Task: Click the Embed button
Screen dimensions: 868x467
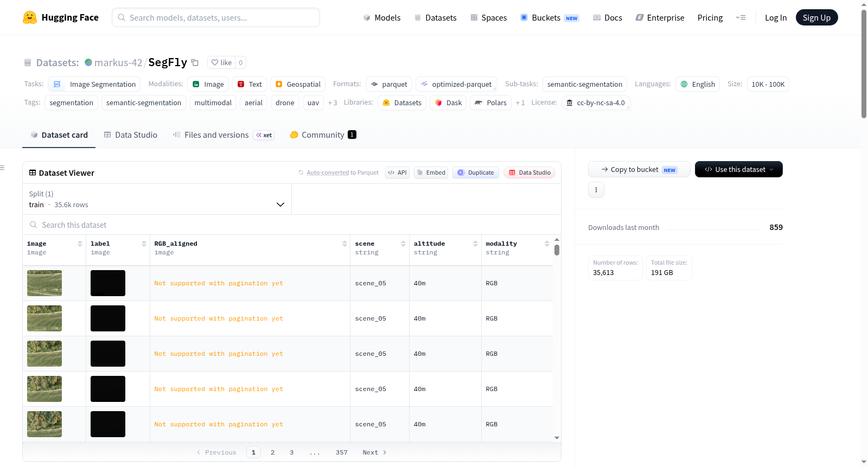Action: (431, 172)
